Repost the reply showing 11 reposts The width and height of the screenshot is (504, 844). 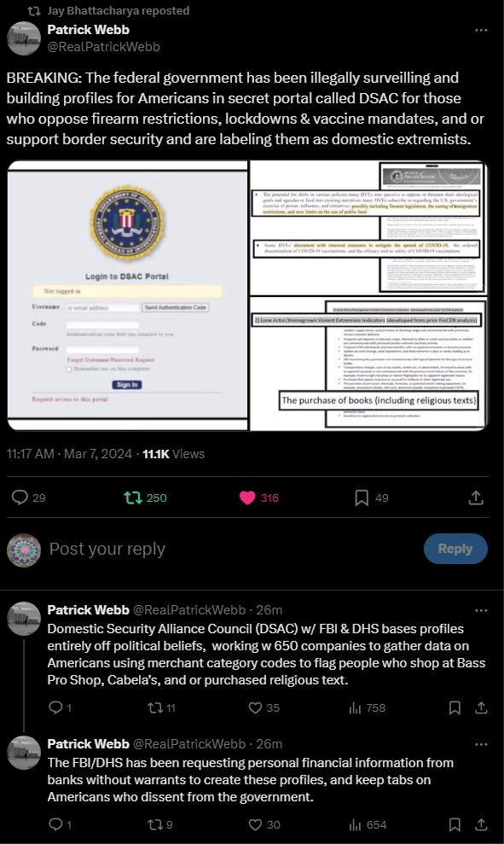coord(155,707)
